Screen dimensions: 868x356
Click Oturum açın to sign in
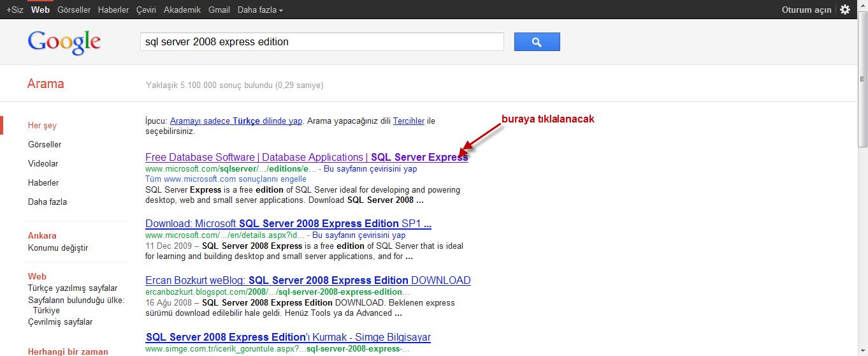(x=806, y=10)
